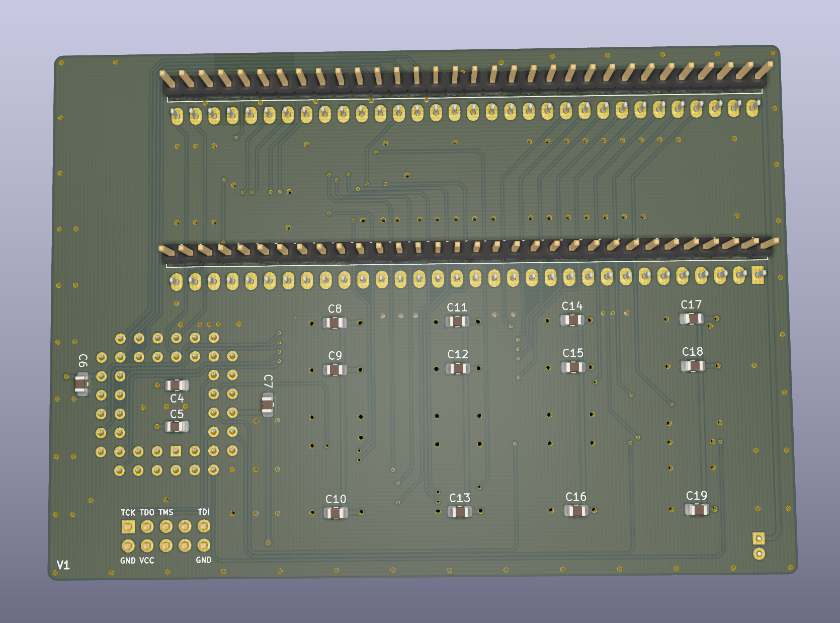This screenshot has height=623, width=840.
Task: Select the vertical C7 capacitor
Action: point(268,404)
